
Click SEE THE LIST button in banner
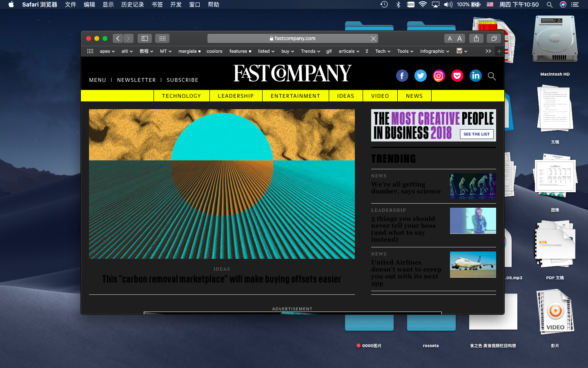[x=477, y=134]
